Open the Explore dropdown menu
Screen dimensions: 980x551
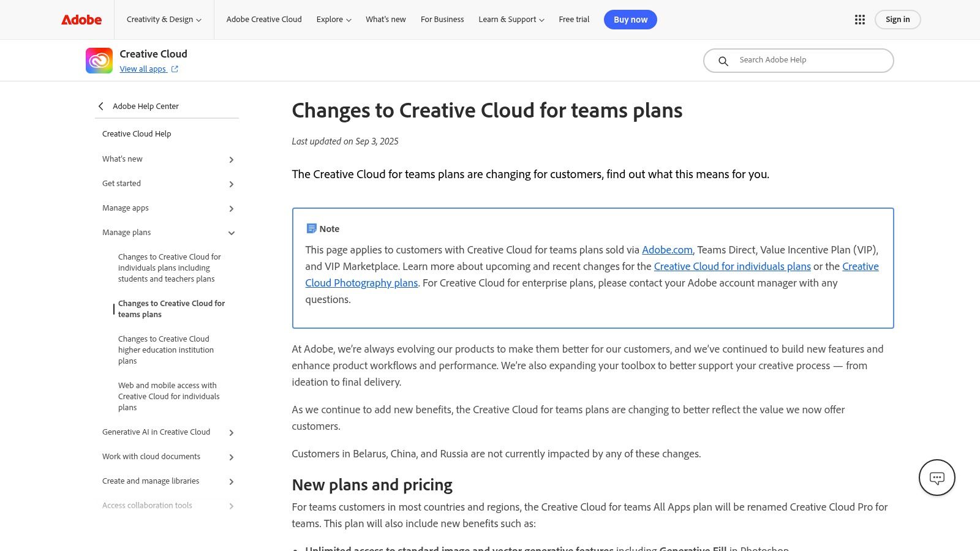[x=333, y=20]
